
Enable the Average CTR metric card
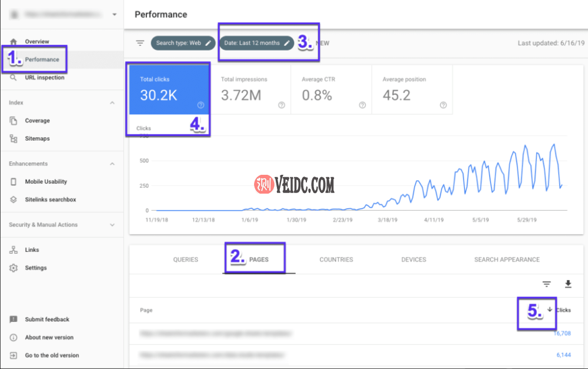330,89
